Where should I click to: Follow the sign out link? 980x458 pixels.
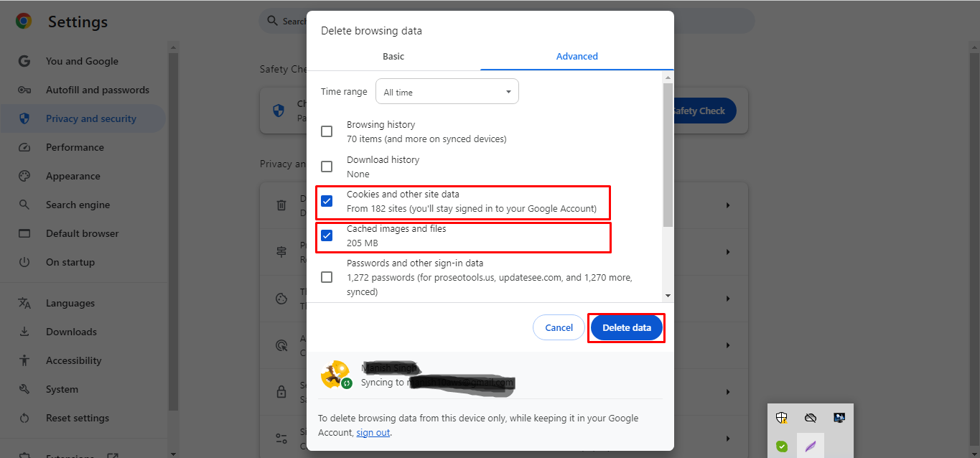click(x=373, y=432)
